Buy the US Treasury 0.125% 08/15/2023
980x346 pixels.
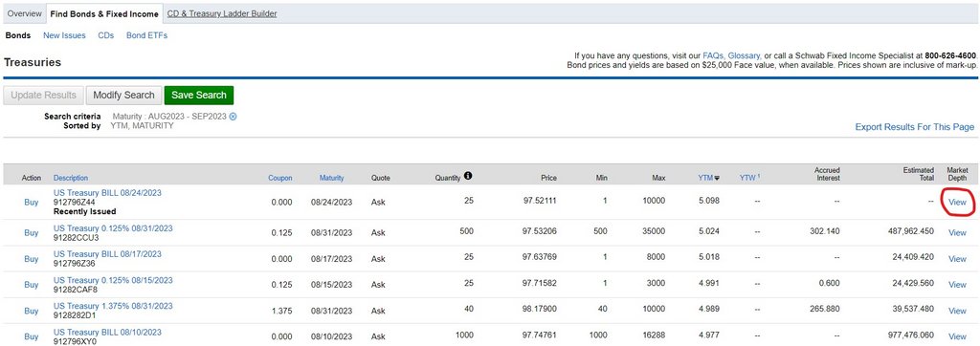pos(32,284)
